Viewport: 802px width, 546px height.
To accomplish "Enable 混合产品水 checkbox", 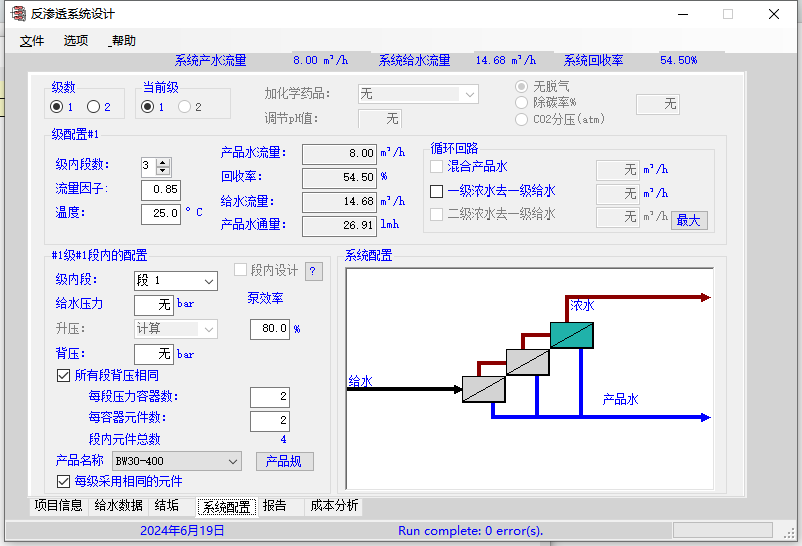I will pyautogui.click(x=436, y=167).
